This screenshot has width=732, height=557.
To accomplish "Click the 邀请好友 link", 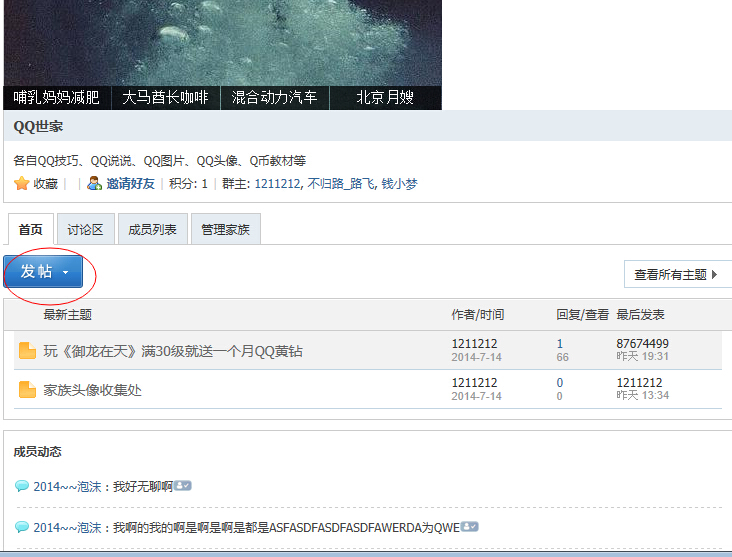I will (130, 184).
